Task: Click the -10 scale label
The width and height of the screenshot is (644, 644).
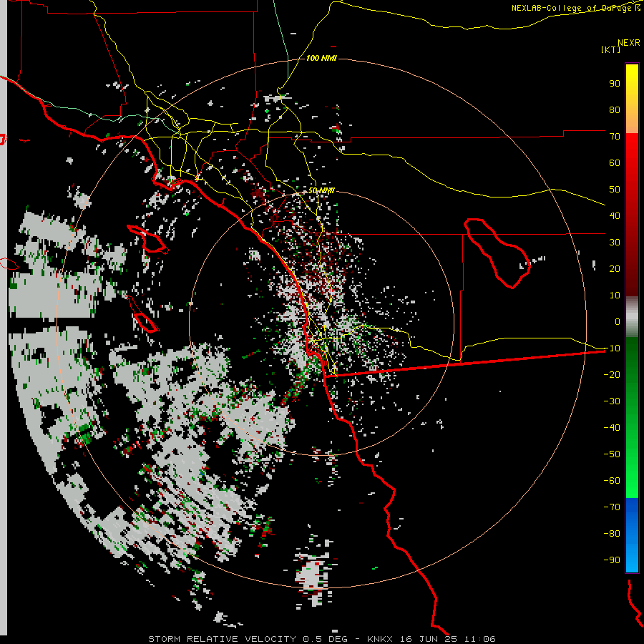Action: [x=612, y=348]
